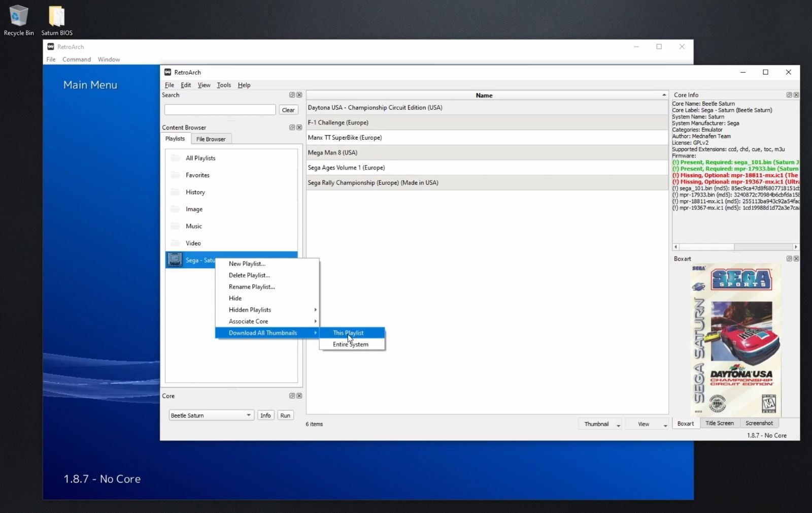The width and height of the screenshot is (812, 513).
Task: Click the core Info button
Action: tap(265, 415)
